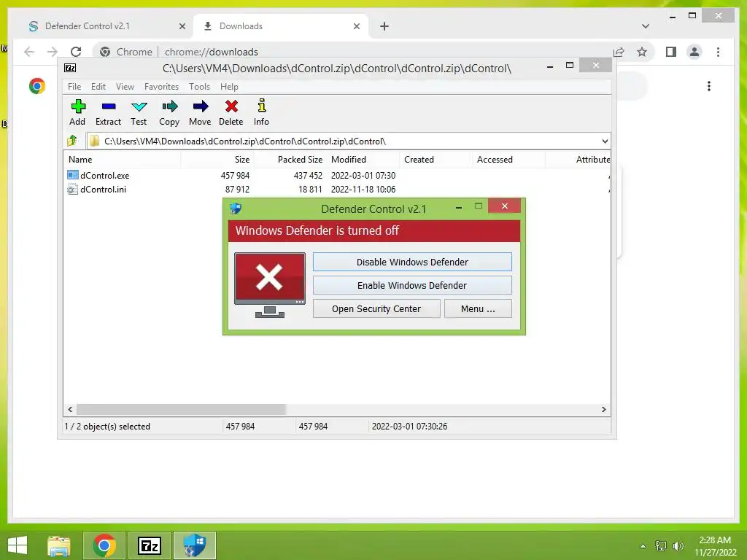Open the Tools menu

[199, 86]
